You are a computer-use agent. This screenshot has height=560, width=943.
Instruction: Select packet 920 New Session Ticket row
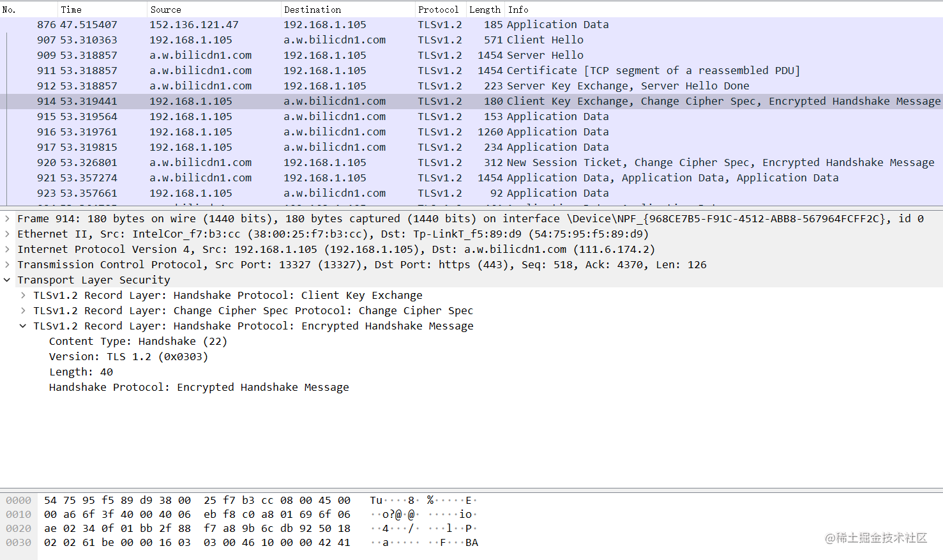click(x=471, y=162)
